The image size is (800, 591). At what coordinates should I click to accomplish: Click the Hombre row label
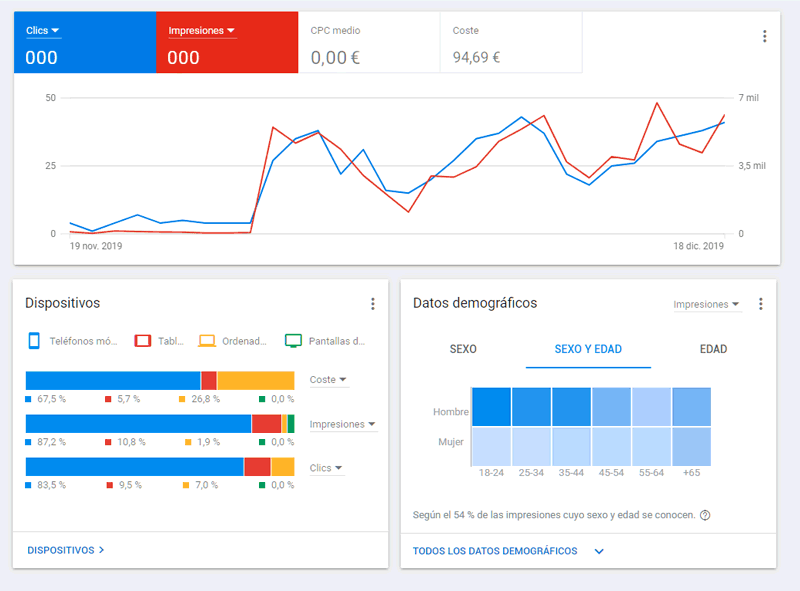[451, 412]
